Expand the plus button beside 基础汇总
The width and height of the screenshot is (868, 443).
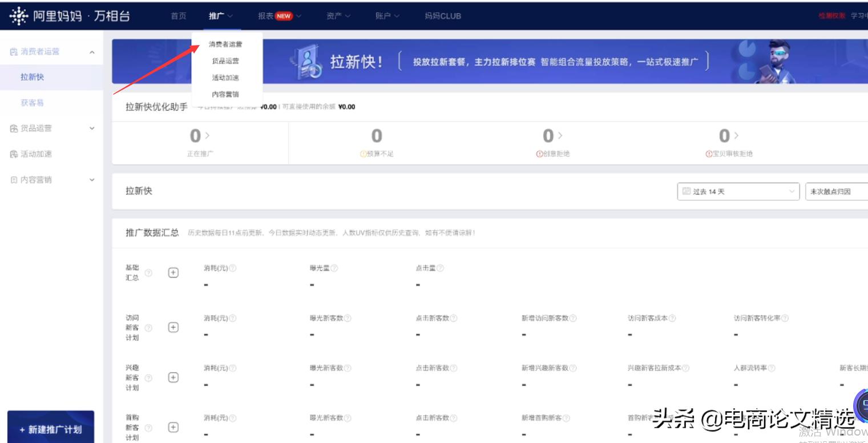pyautogui.click(x=173, y=273)
